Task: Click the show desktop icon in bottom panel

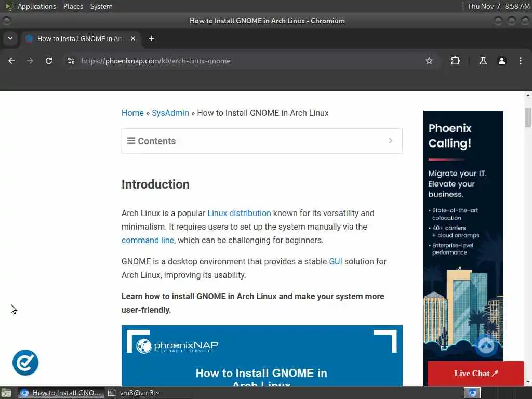Action: 6,393
